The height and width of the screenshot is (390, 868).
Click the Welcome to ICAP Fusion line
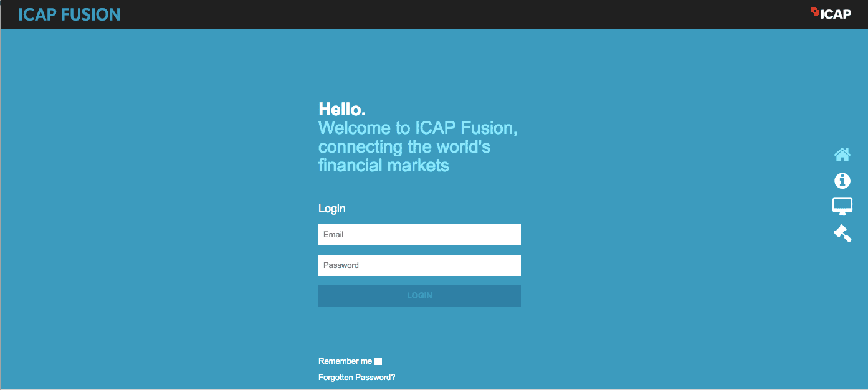pyautogui.click(x=417, y=128)
